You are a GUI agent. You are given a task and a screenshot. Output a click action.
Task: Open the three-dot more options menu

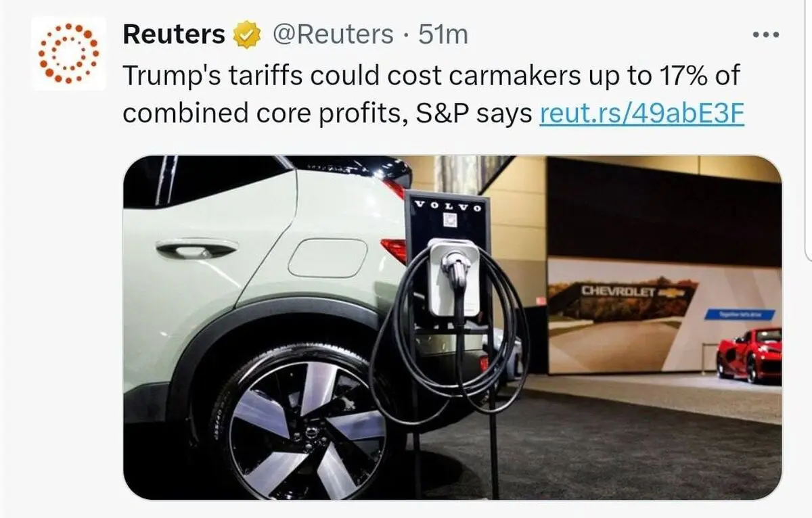(766, 34)
